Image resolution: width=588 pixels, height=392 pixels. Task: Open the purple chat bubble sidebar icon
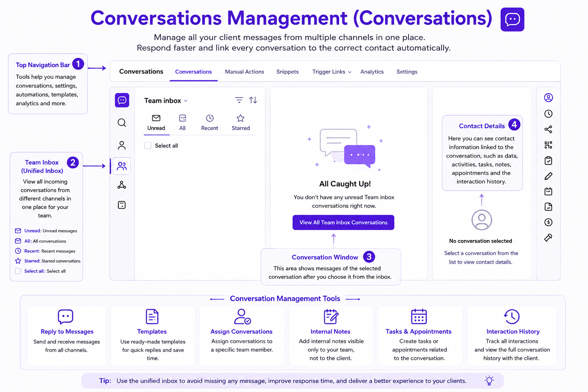pyautogui.click(x=122, y=100)
